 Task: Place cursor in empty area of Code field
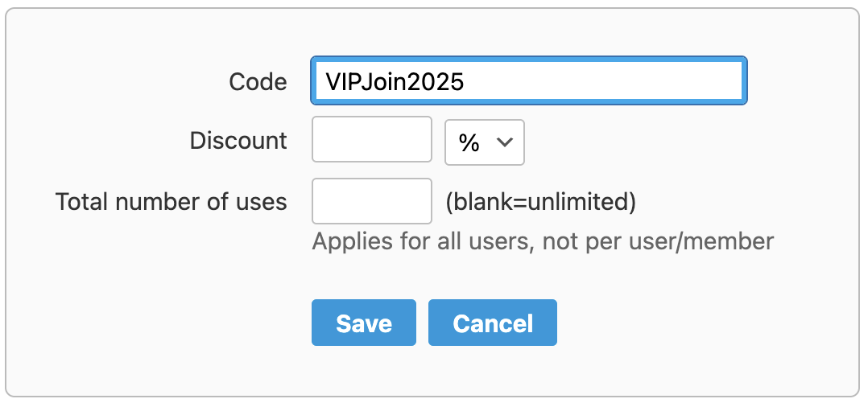pyautogui.click(x=604, y=80)
